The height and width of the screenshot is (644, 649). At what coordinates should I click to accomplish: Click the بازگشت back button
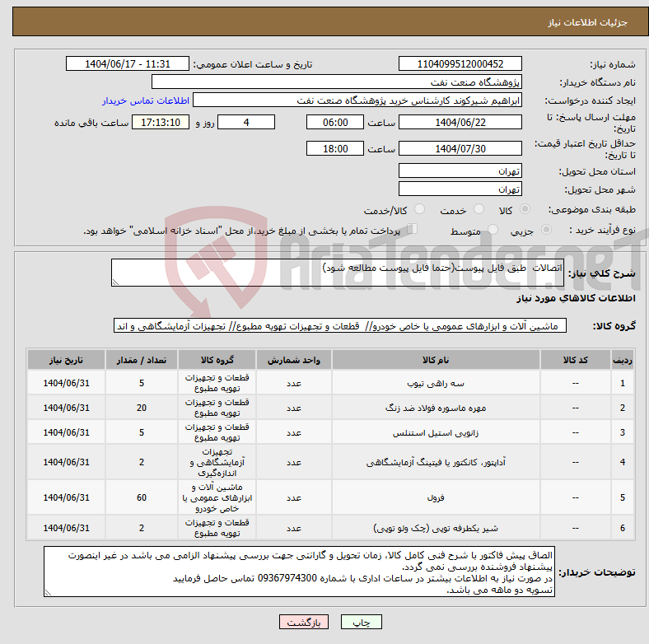pos(304,622)
